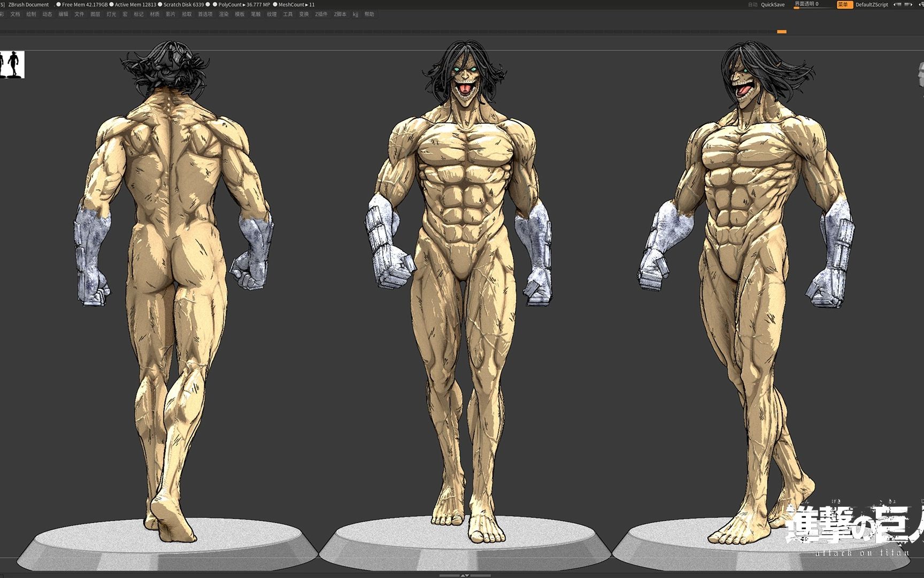Viewport: 924px width, 578px height.
Task: Click the model silhouette thumbnail preview
Action: click(12, 65)
